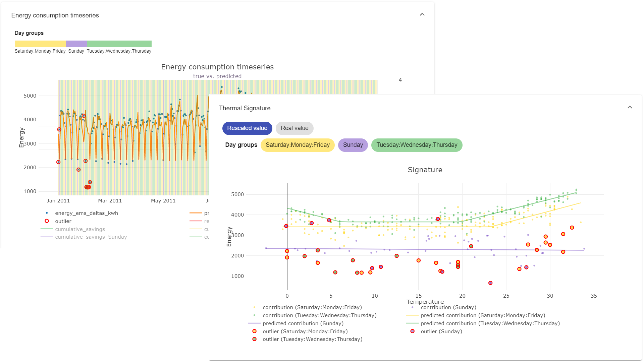The width and height of the screenshot is (644, 362).
Task: Show cumulative_savings trace via legend
Action: pyautogui.click(x=80, y=229)
